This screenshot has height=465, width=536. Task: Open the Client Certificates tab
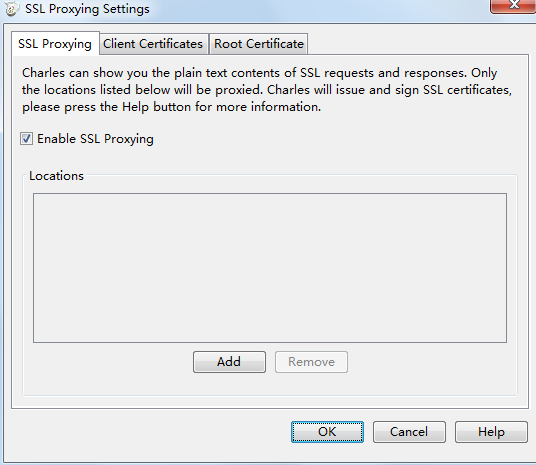(153, 44)
